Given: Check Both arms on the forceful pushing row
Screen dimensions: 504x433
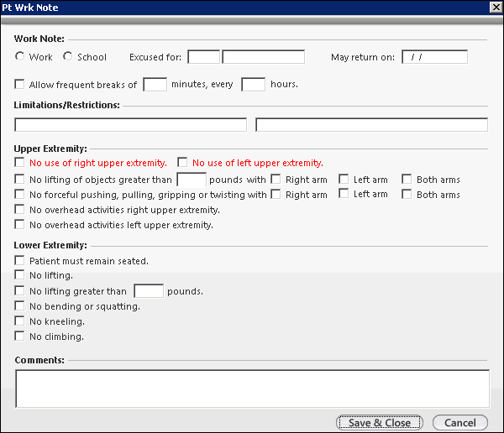Looking at the screenshot, I should [x=407, y=194].
